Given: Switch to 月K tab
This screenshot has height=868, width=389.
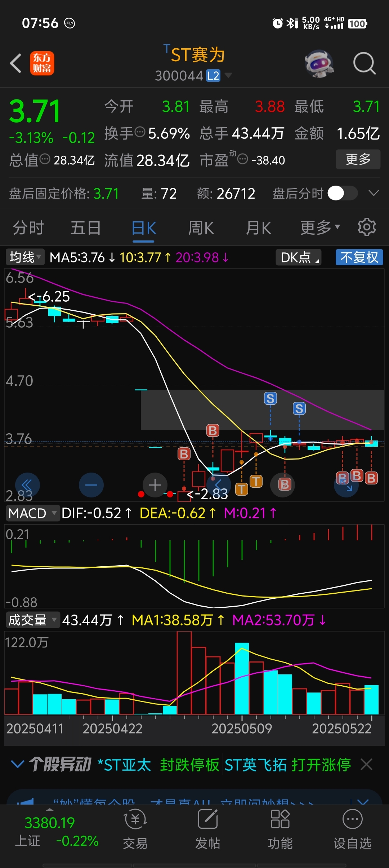Looking at the screenshot, I should point(258,228).
